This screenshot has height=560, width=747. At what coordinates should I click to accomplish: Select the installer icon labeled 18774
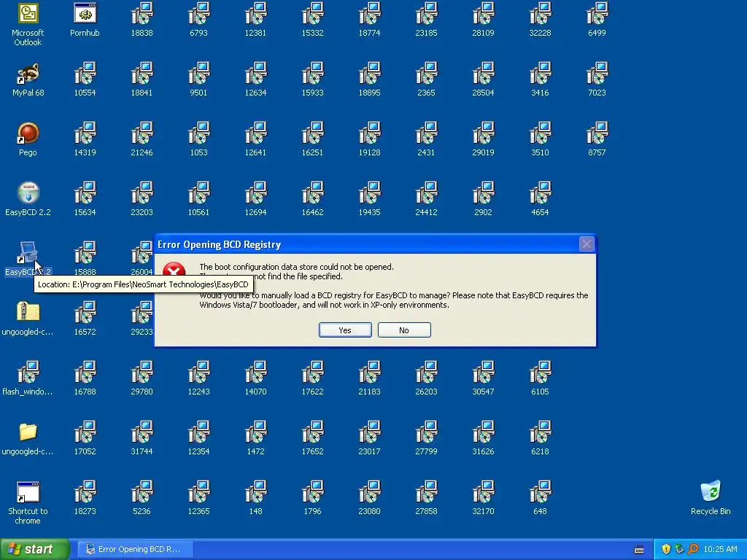370,13
